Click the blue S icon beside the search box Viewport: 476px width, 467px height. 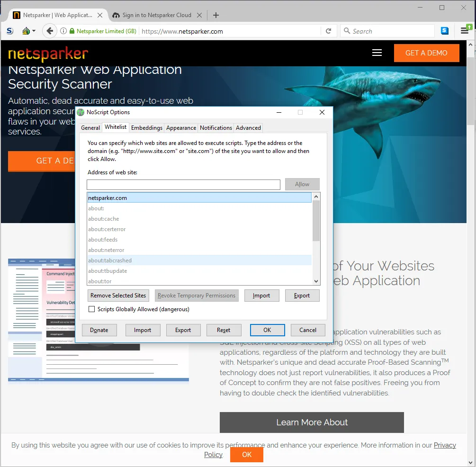444,31
